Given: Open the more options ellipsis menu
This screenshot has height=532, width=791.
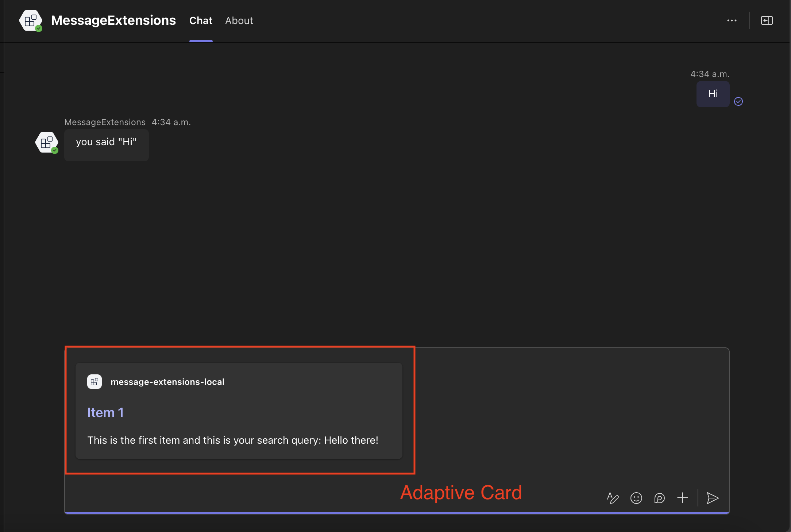Looking at the screenshot, I should [732, 20].
